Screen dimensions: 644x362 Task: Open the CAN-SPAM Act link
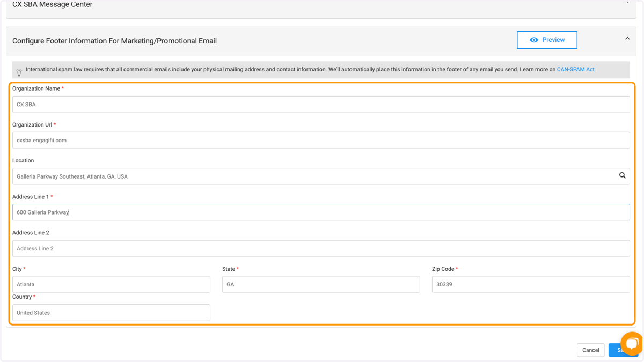tap(575, 69)
